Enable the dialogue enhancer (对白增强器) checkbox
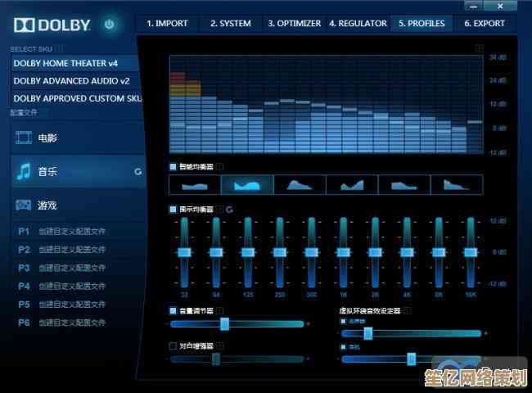Screen dimensions: 532x393 [x=173, y=346]
